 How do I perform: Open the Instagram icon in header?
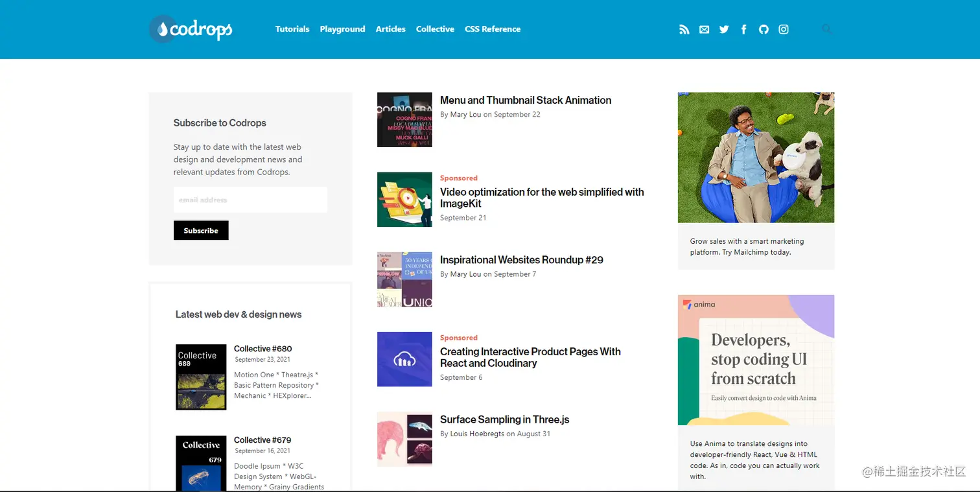784,29
